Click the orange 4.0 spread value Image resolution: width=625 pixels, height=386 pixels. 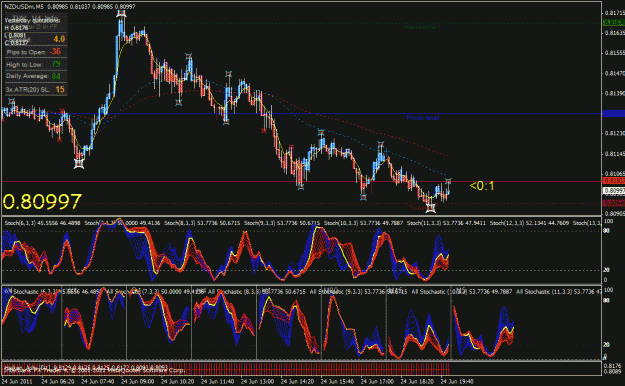[59, 39]
